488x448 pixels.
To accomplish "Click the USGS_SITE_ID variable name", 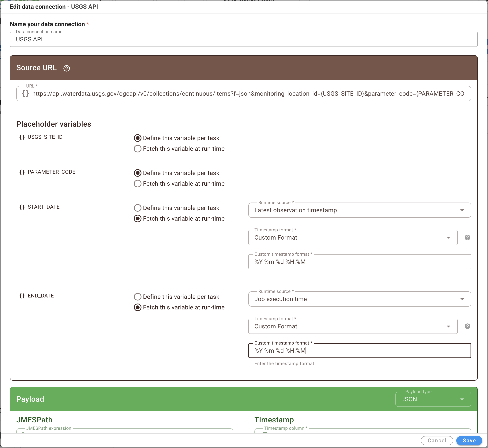I will click(45, 137).
